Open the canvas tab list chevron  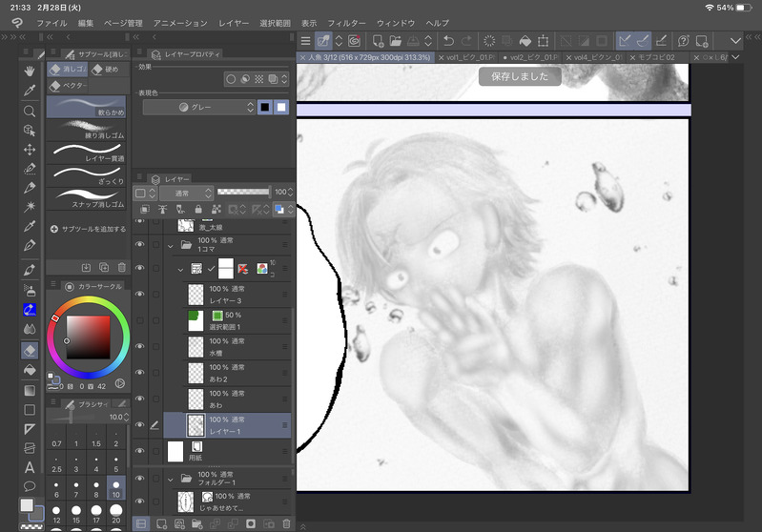click(x=735, y=57)
